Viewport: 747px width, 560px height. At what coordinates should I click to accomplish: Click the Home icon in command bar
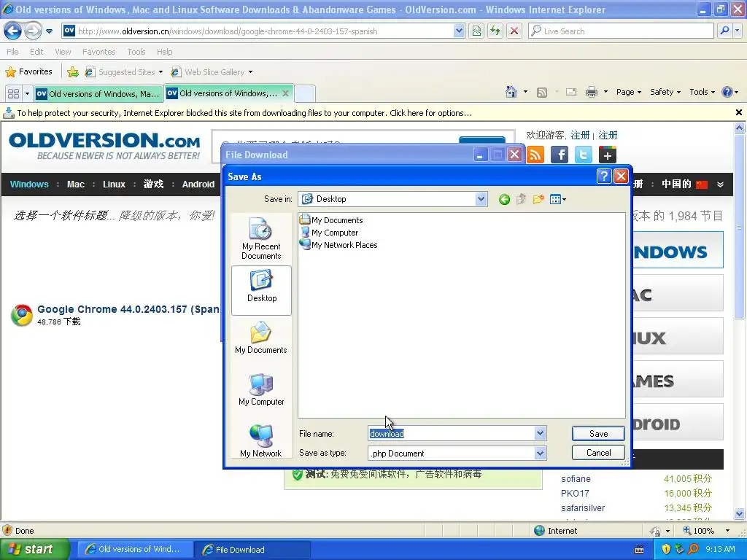click(x=511, y=92)
